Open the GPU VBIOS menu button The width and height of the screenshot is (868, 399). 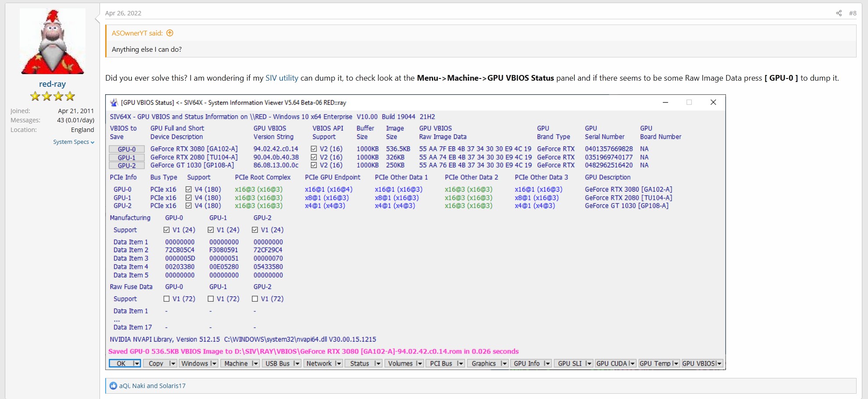pos(702,363)
